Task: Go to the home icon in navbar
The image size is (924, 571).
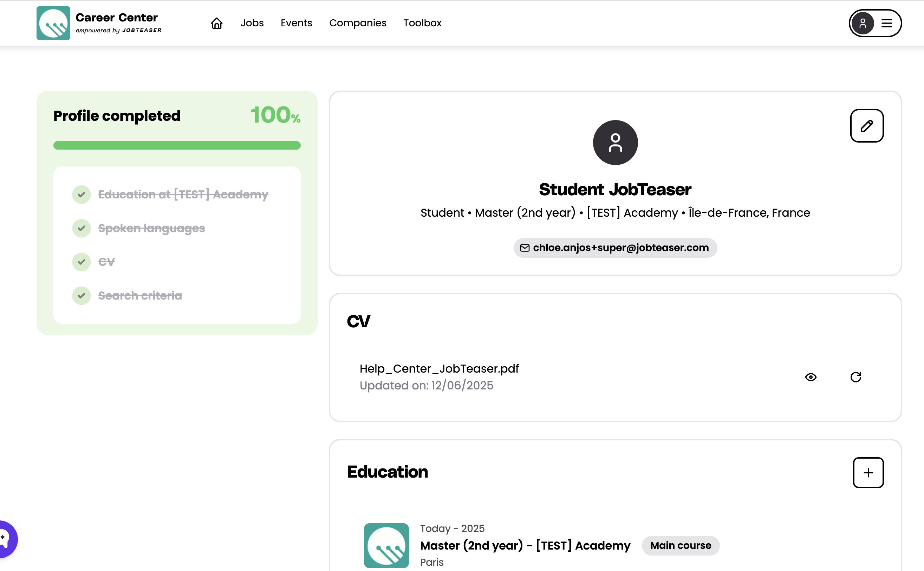Action: (x=216, y=23)
